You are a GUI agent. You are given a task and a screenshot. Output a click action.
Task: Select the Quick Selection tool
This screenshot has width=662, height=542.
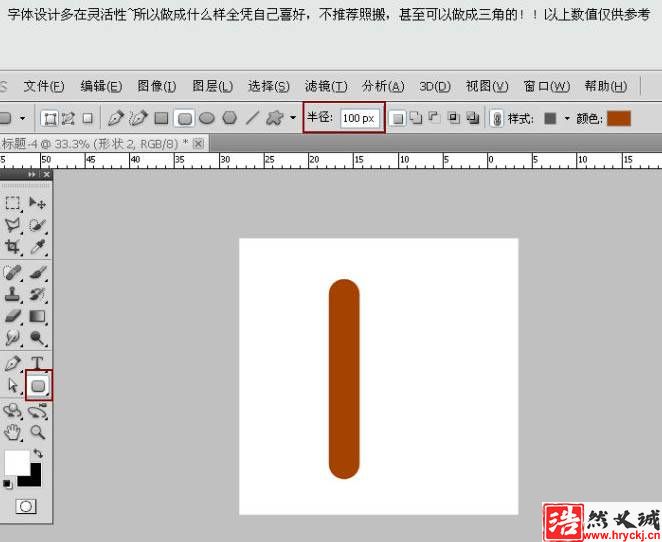coord(37,225)
